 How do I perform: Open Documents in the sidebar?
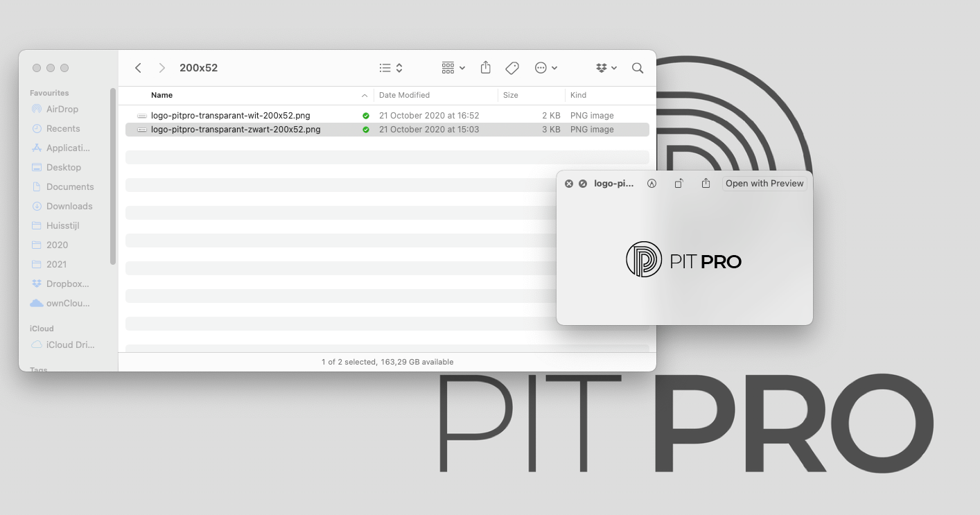70,186
